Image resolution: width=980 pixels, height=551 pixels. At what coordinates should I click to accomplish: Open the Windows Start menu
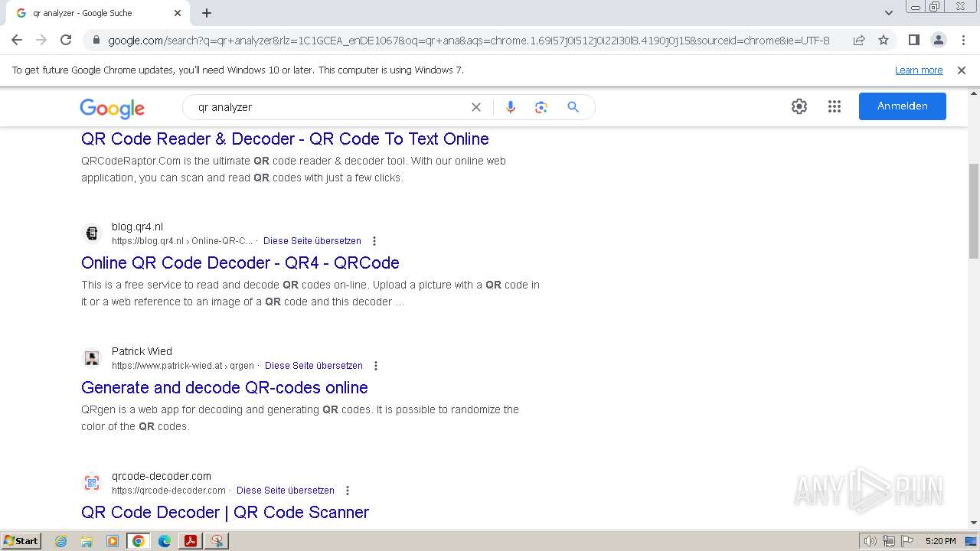click(x=21, y=540)
